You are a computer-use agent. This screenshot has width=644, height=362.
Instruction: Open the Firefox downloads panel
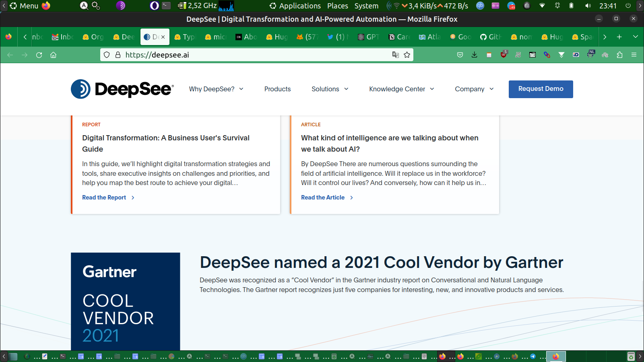click(x=474, y=55)
